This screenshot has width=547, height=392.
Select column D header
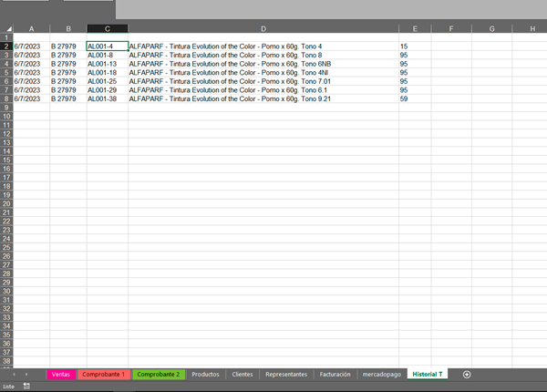[x=263, y=28]
